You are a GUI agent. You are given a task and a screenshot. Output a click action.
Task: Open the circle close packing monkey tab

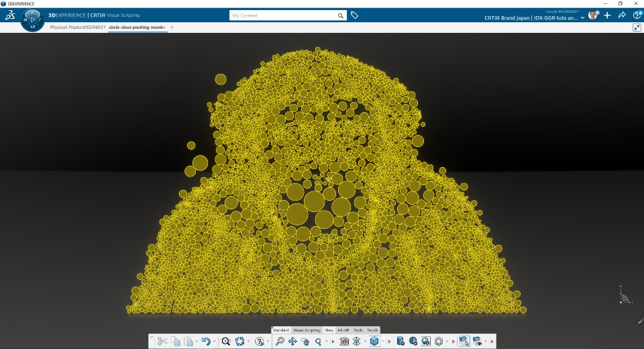(x=137, y=27)
